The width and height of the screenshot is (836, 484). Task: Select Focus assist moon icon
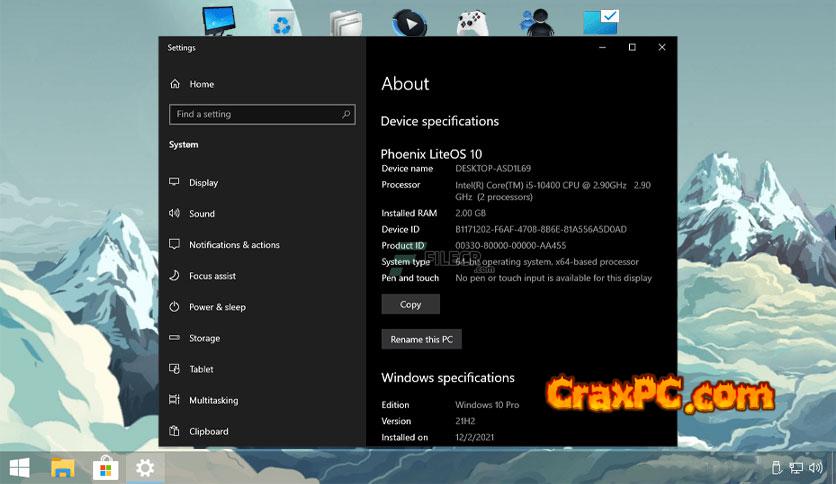pos(175,276)
